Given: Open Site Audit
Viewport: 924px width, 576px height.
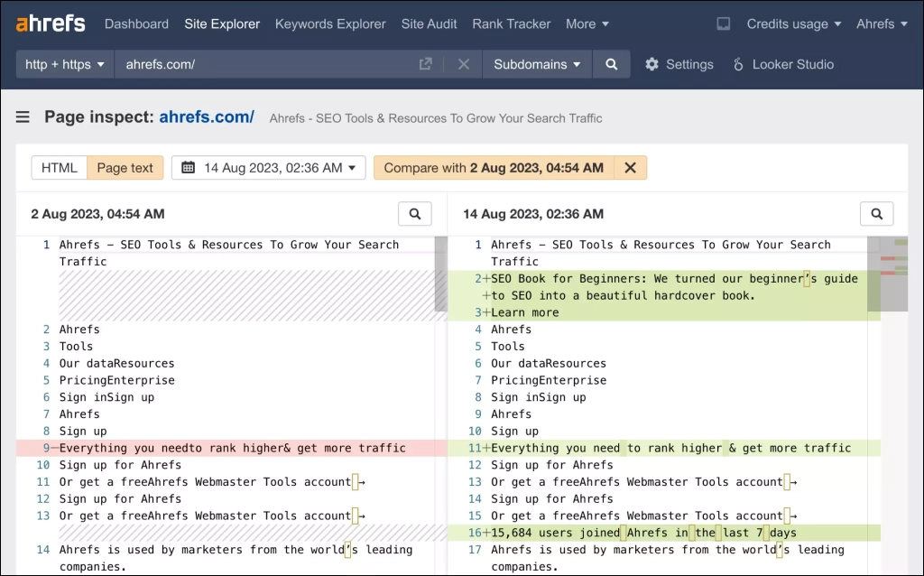Looking at the screenshot, I should (429, 24).
